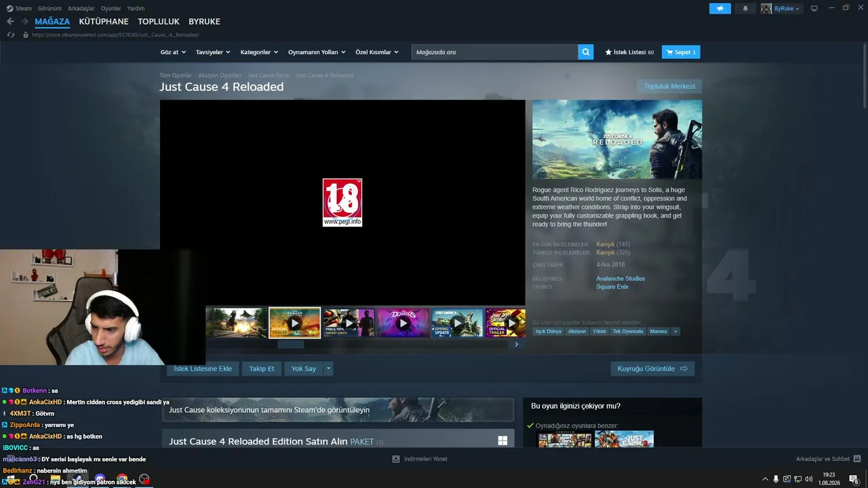
Task: Switch to the TOPLULUK tab
Action: click(159, 22)
